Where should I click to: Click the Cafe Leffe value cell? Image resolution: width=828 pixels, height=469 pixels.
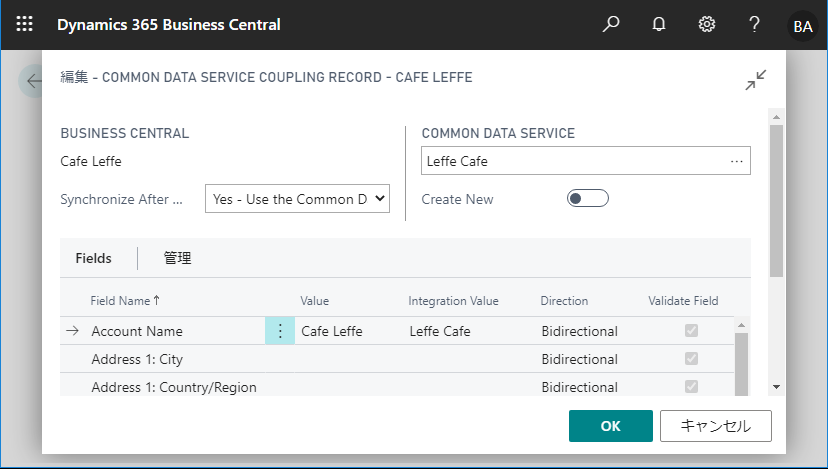pyautogui.click(x=332, y=331)
